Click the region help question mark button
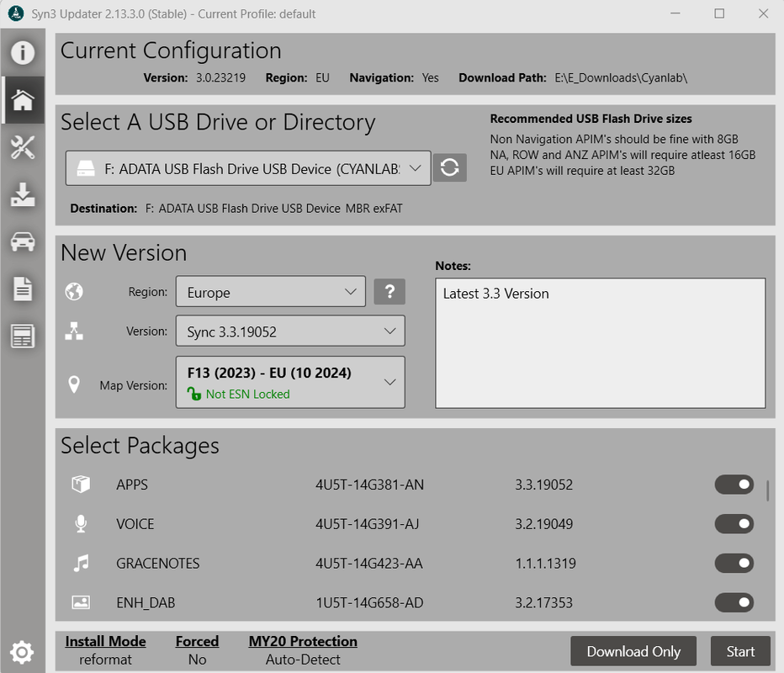The height and width of the screenshot is (673, 784). tap(389, 292)
